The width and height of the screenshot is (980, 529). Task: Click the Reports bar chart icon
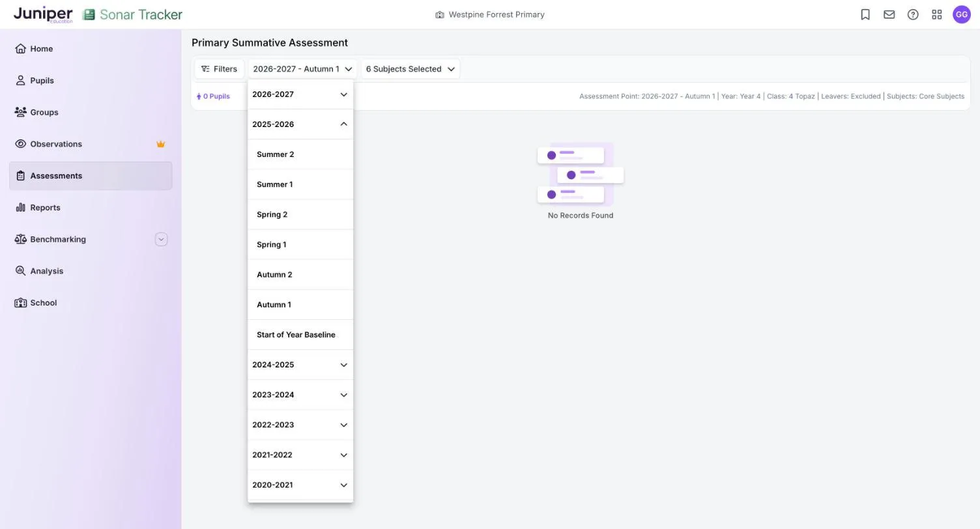(20, 207)
